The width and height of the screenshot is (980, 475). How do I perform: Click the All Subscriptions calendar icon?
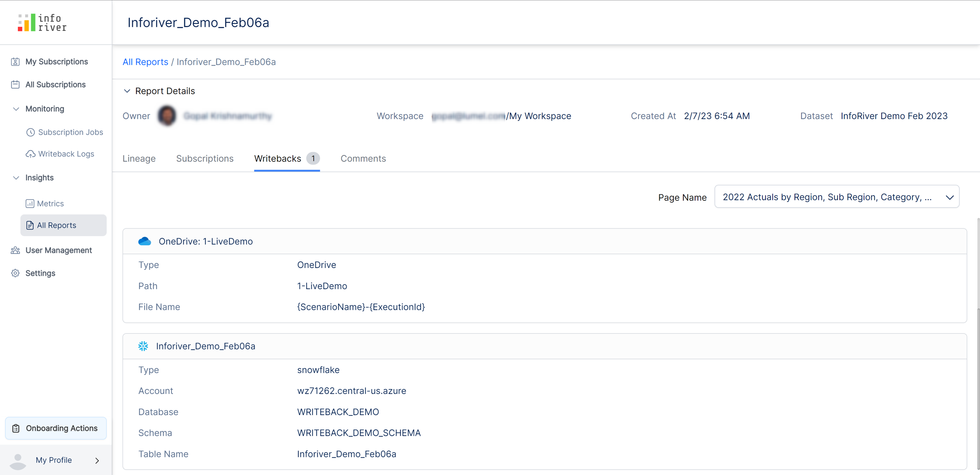point(15,85)
